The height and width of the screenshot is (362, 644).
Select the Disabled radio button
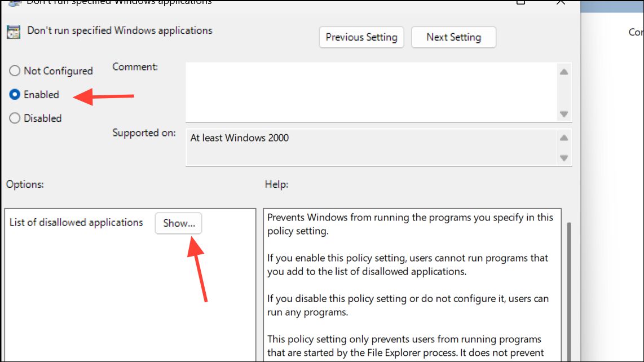[x=15, y=118]
